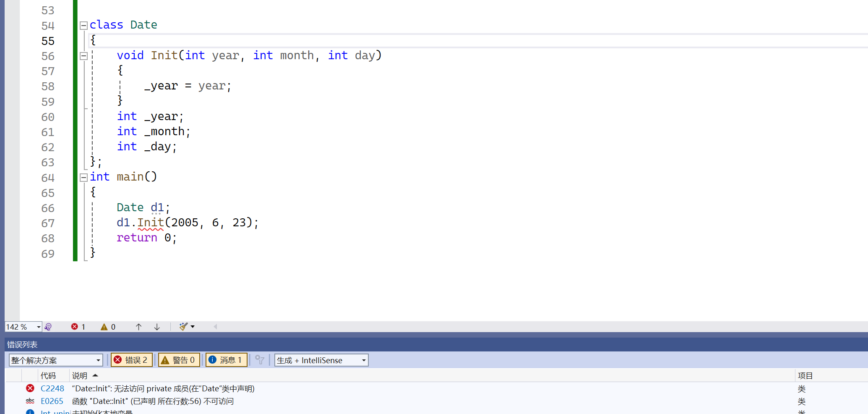Click line number 67 in the gutter

(48, 223)
